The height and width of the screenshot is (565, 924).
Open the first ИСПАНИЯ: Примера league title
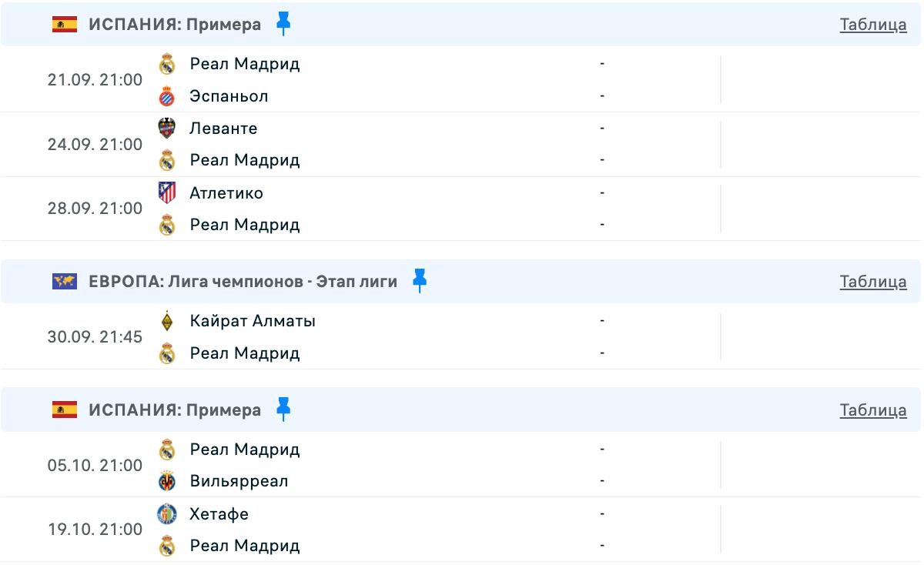click(175, 25)
